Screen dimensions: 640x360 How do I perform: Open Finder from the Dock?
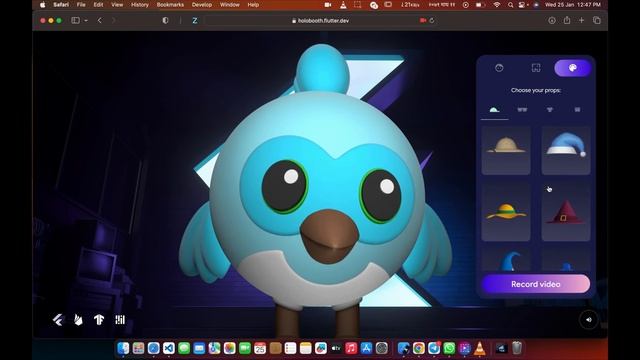tap(123, 348)
